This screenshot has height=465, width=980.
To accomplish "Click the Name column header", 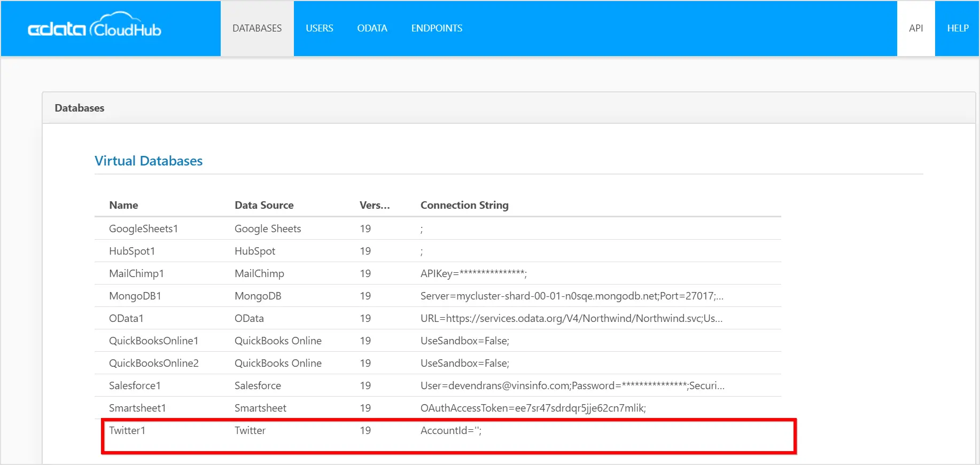I will [123, 205].
